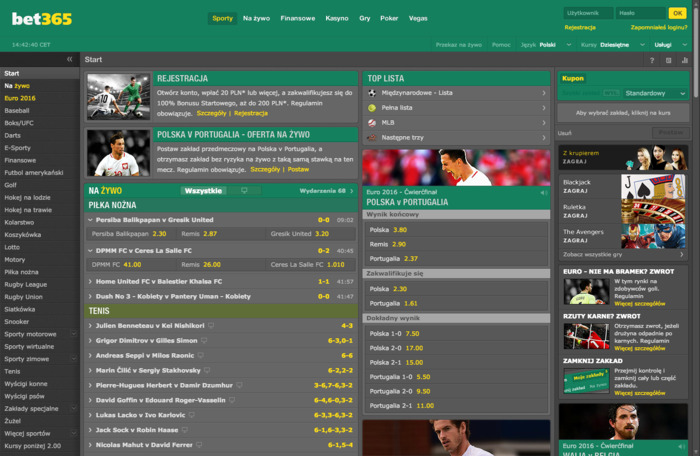
Task: Click the soccer ball icon for Międzynarodowe
Action: [x=372, y=93]
